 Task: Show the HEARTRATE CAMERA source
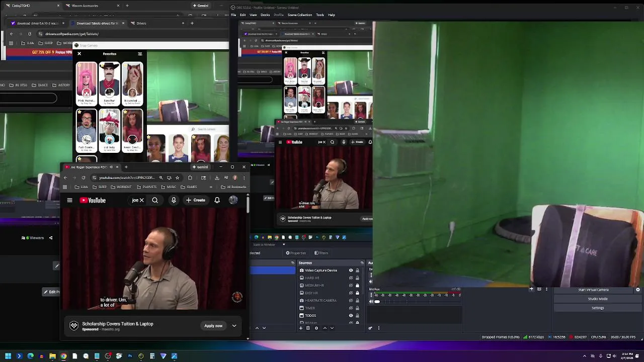point(351,301)
